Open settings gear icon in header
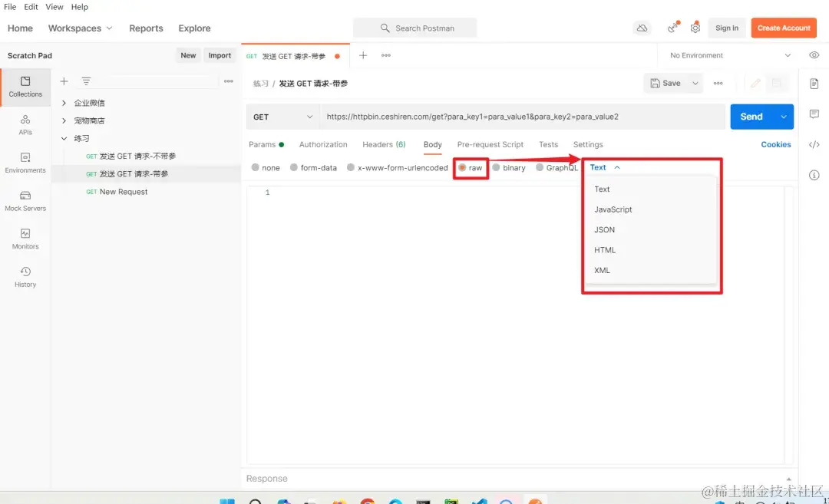The height and width of the screenshot is (504, 829). (695, 28)
